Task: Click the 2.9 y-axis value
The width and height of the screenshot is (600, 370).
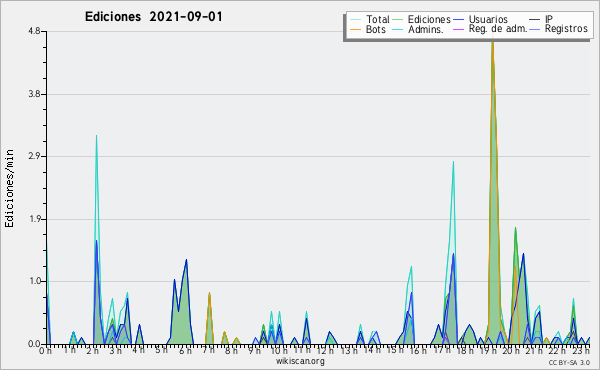Action: 34,156
